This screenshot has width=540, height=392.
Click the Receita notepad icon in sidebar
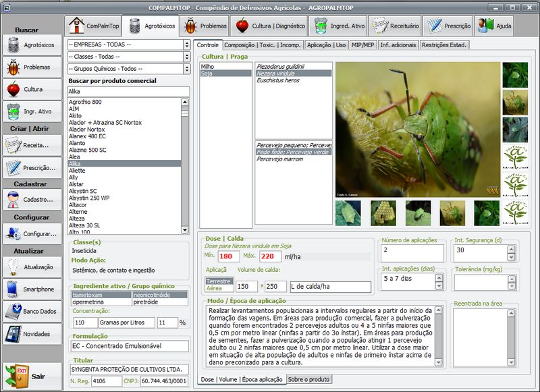(x=13, y=145)
